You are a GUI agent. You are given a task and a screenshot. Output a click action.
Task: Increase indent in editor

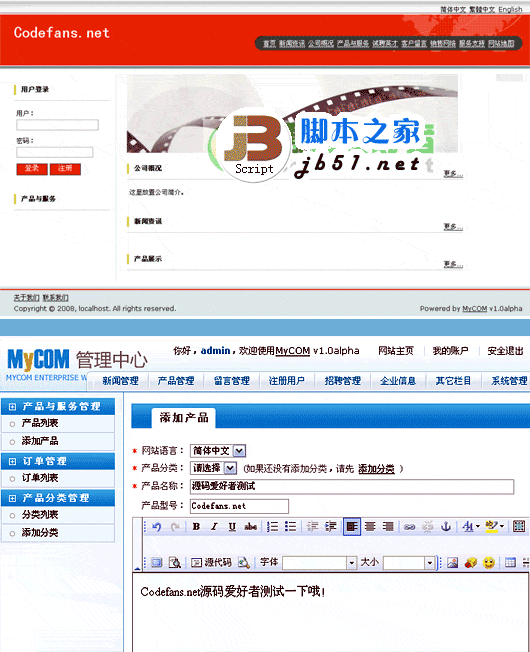pyautogui.click(x=330, y=527)
